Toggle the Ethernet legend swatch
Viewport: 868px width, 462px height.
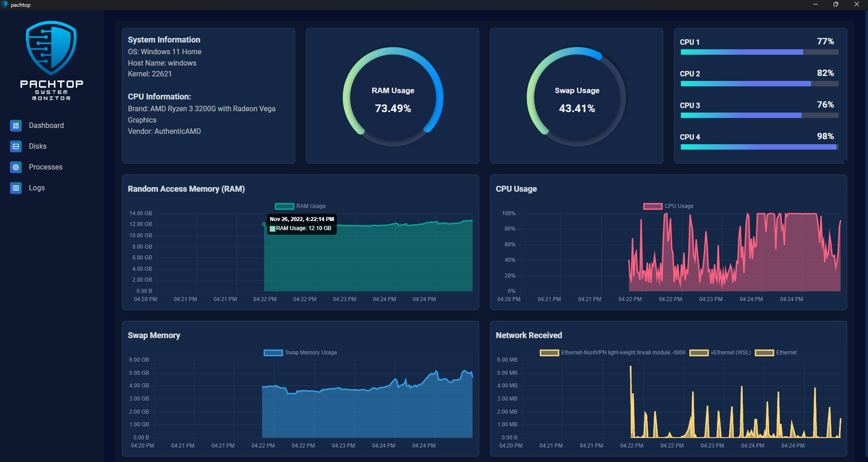pyautogui.click(x=764, y=353)
